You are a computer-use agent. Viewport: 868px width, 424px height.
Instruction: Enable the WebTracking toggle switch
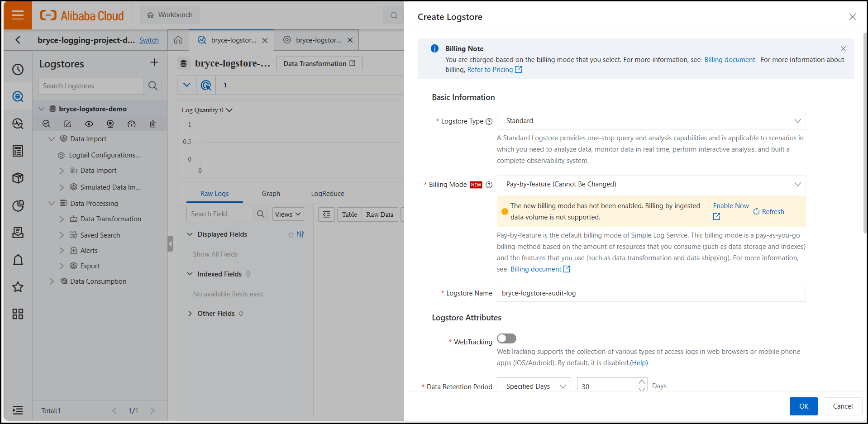[506, 338]
